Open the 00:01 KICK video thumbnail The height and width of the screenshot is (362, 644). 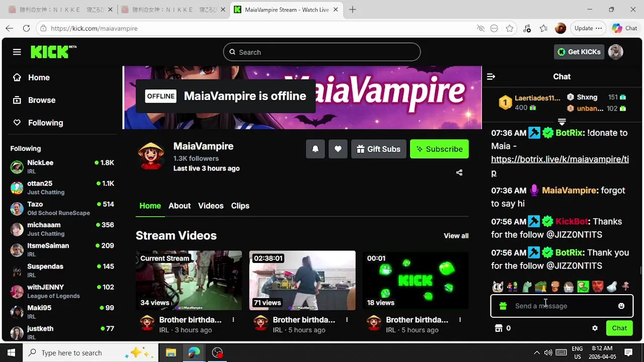tap(416, 280)
